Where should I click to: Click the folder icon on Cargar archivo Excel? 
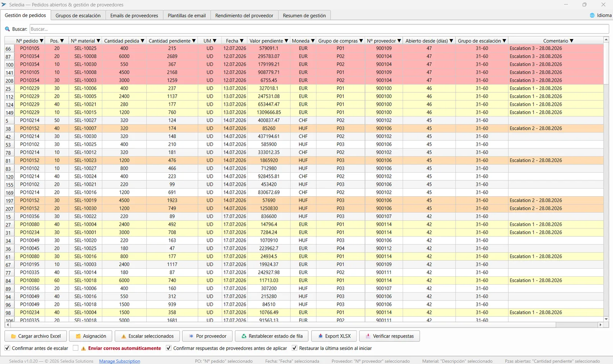[13, 336]
